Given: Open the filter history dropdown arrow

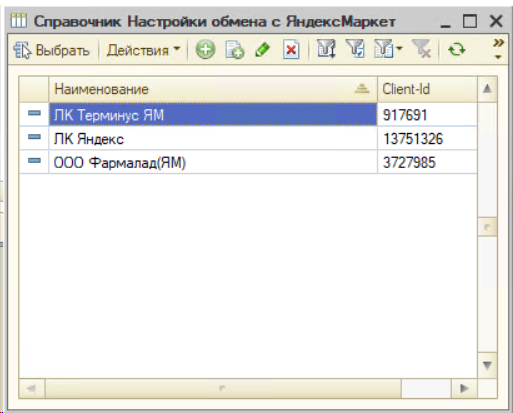Looking at the screenshot, I should tap(400, 49).
